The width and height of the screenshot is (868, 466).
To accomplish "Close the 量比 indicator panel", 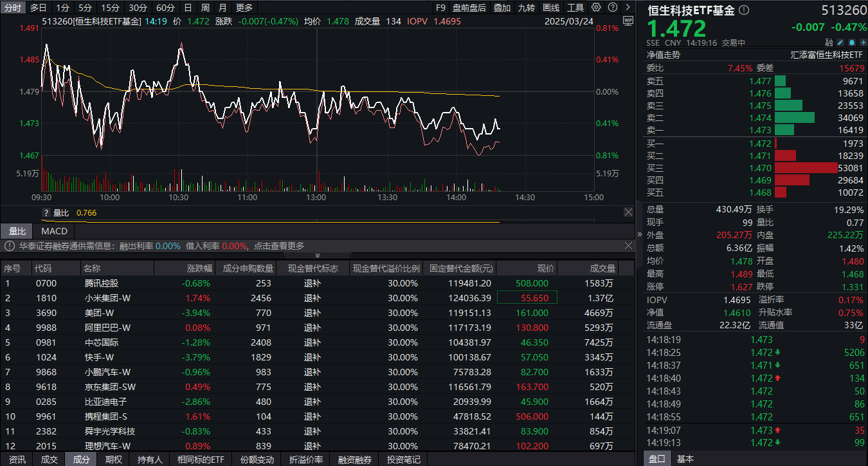I will [628, 212].
